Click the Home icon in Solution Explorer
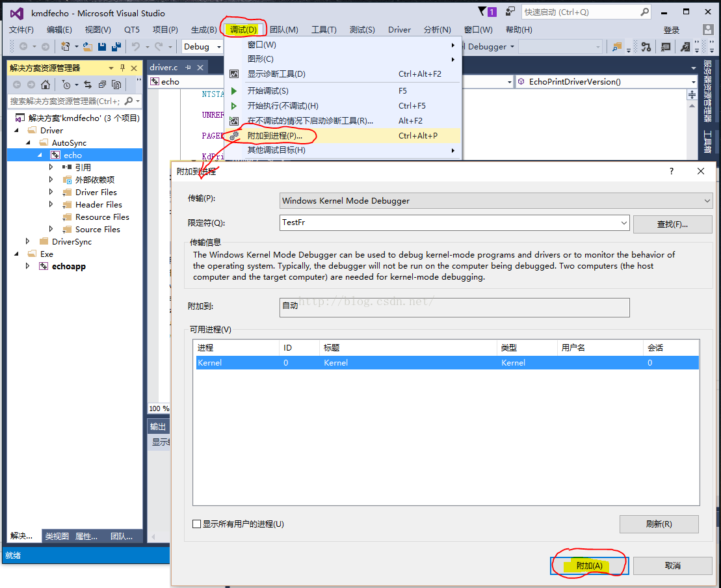721x588 pixels. coord(45,85)
